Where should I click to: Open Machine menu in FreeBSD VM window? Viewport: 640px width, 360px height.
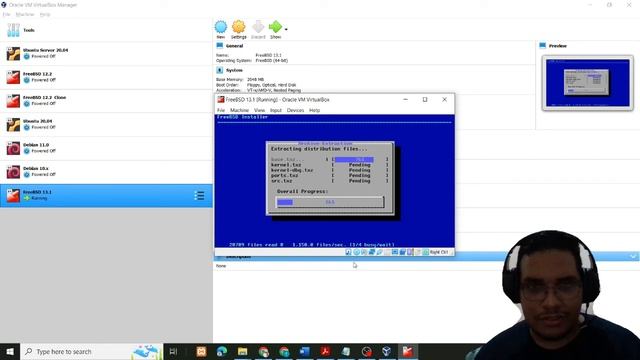tap(239, 110)
